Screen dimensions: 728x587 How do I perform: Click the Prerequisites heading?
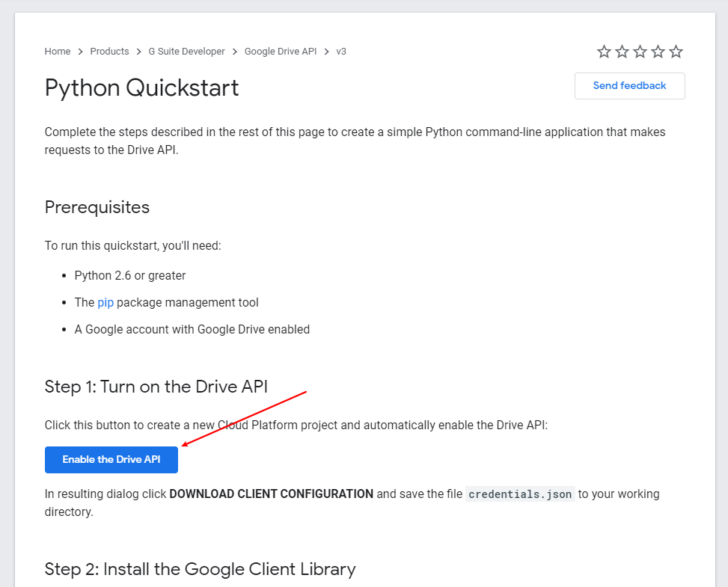97,207
